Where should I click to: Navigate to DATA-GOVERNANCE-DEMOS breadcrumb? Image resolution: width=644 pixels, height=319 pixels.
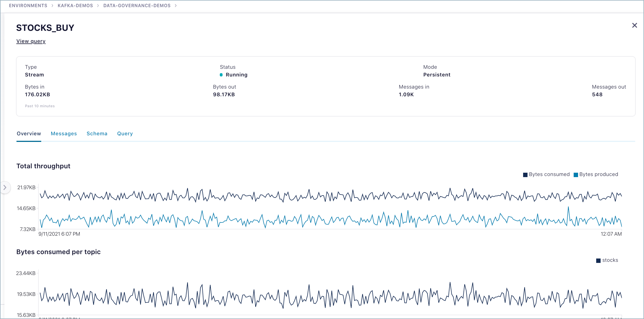(137, 5)
